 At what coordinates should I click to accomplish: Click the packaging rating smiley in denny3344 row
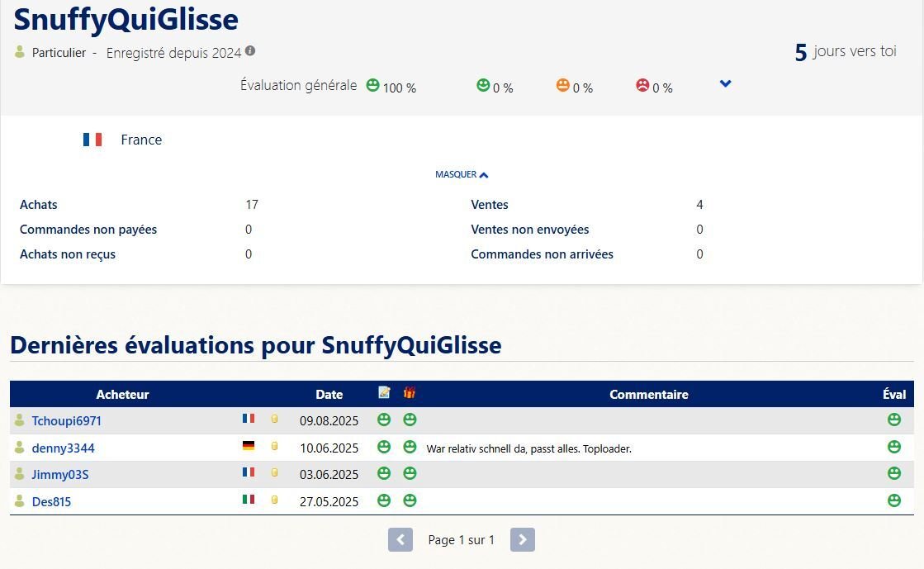tap(410, 446)
